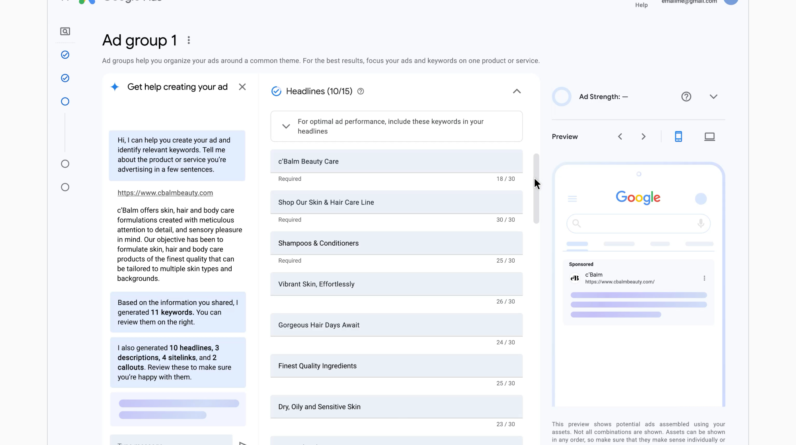Open the Ad Strength help icon
Screen dimensions: 796x445
(x=686, y=97)
